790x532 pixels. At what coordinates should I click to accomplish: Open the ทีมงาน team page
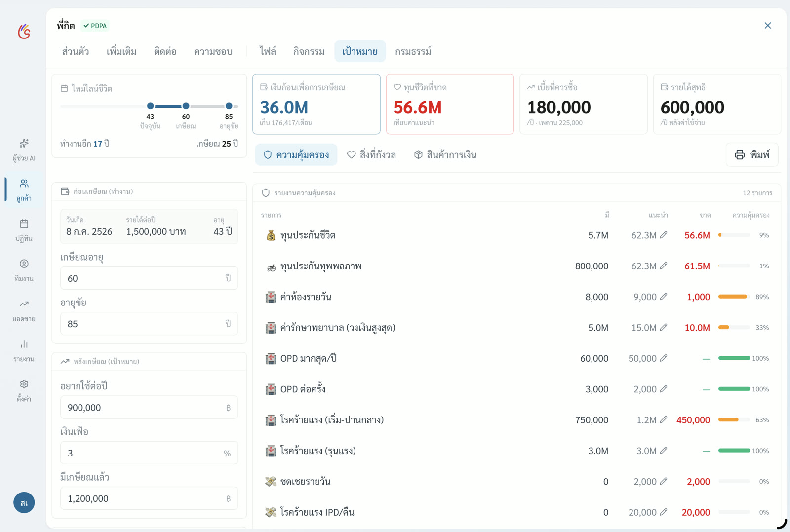24,270
